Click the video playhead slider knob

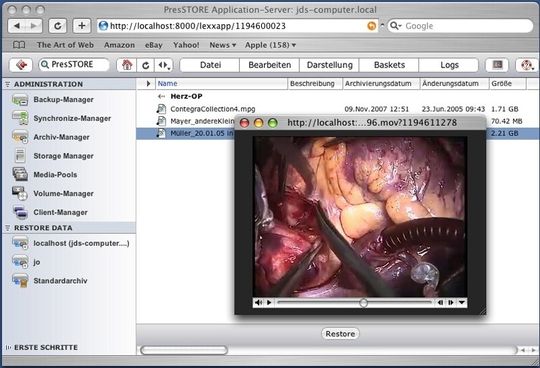coord(363,303)
